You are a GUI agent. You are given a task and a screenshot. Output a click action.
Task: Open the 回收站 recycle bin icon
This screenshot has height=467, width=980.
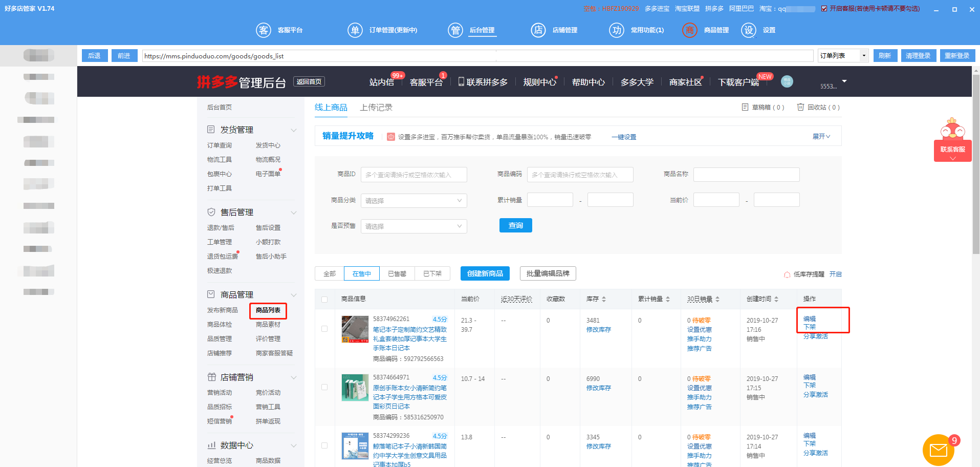tap(800, 107)
